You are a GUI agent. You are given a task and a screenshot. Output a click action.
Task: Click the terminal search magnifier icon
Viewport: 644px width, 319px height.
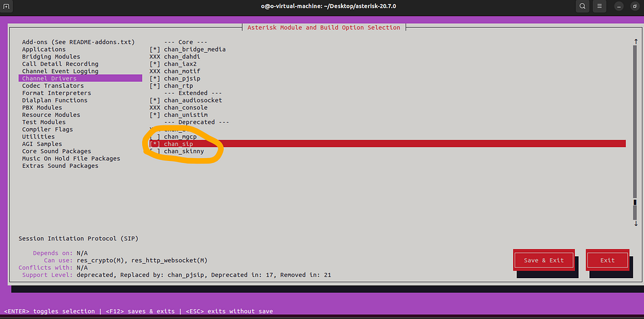(582, 6)
